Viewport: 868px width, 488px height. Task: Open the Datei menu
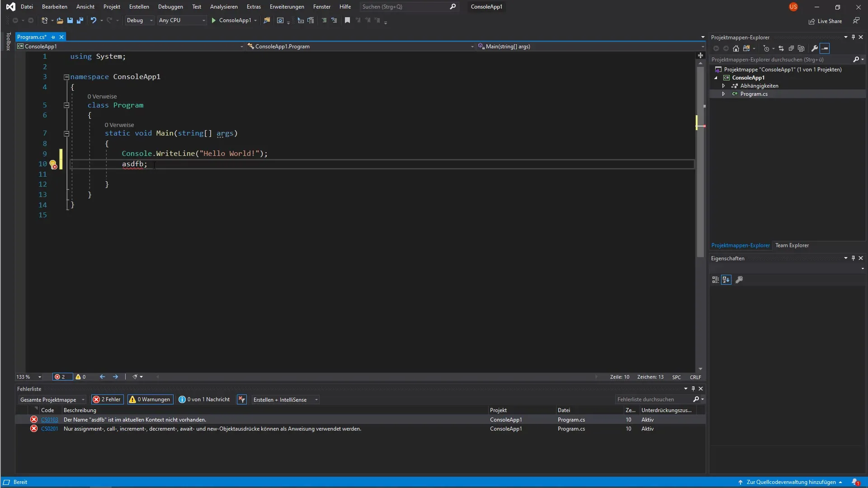[27, 7]
